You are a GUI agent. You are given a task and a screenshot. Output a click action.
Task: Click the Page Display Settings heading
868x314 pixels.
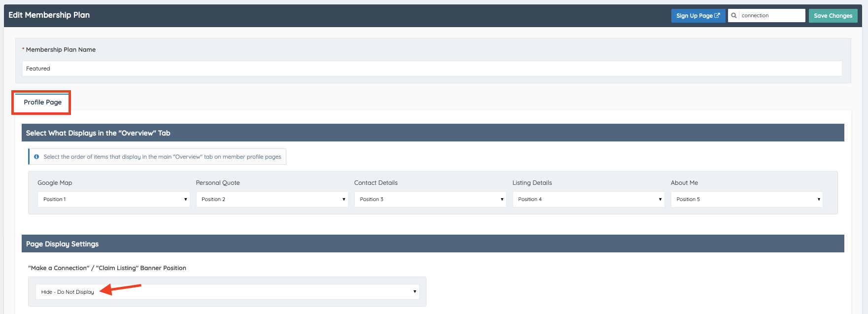pyautogui.click(x=62, y=244)
